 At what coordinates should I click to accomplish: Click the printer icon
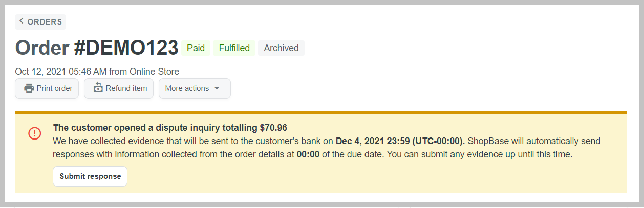[x=29, y=88]
